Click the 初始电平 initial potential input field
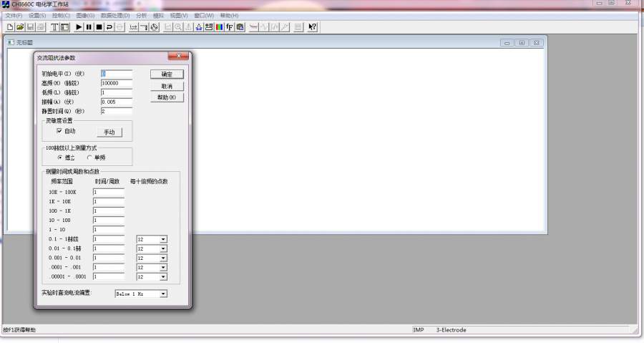 (x=117, y=74)
